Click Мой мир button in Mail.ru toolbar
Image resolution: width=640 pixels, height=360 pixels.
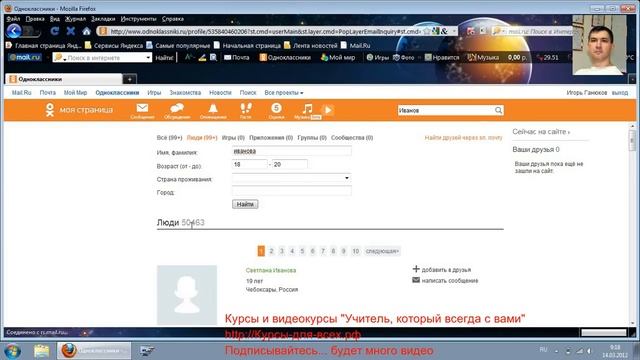click(x=338, y=58)
